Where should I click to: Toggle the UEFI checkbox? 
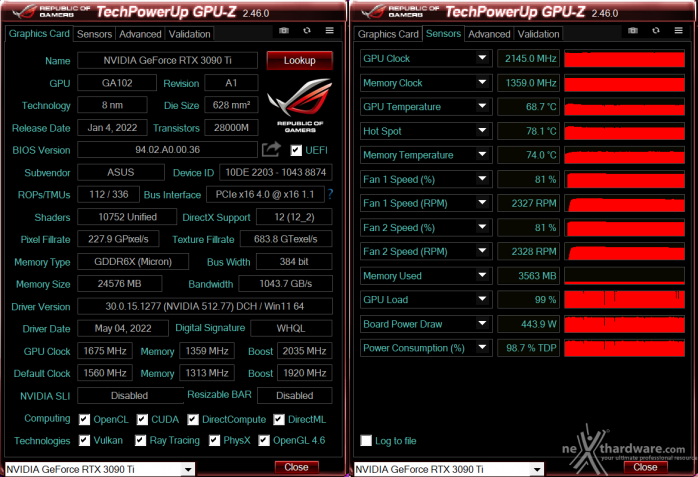click(296, 150)
